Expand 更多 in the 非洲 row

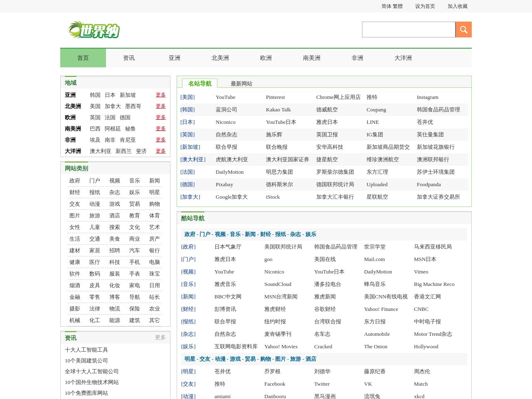click(x=161, y=140)
